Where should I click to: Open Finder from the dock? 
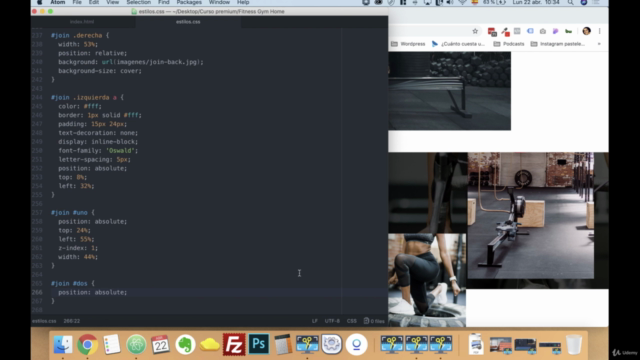[x=63, y=345]
